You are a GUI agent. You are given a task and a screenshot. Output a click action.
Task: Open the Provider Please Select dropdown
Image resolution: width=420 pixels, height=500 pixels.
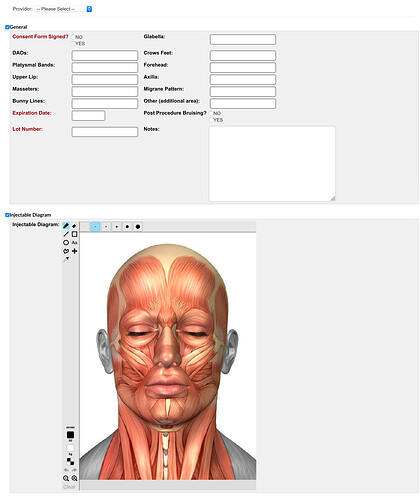63,9
